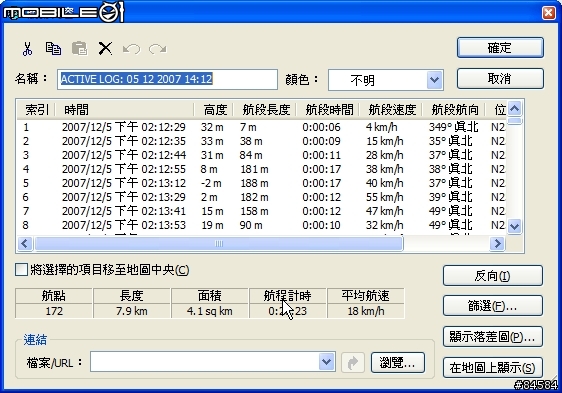Click the 篩選(F)... button
This screenshot has width=562, height=393.
pos(492,306)
